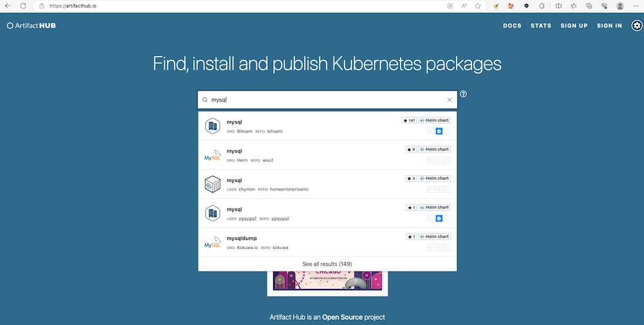This screenshot has width=644, height=325.
Task: Click the 9 stars badge
Action: (411, 149)
